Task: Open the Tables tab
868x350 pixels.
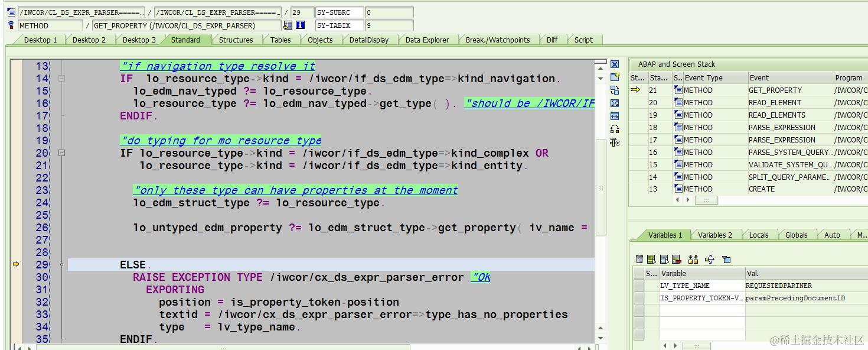Action: click(x=280, y=40)
